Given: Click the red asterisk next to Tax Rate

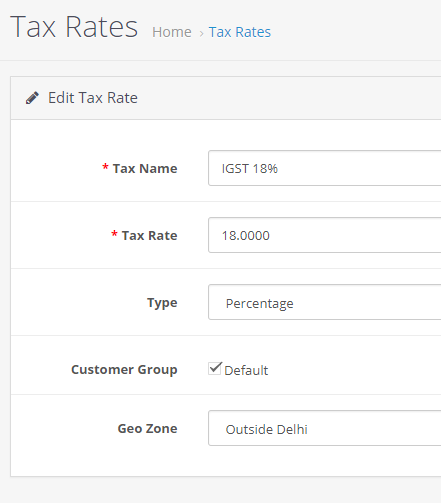Looking at the screenshot, I should [x=114, y=234].
